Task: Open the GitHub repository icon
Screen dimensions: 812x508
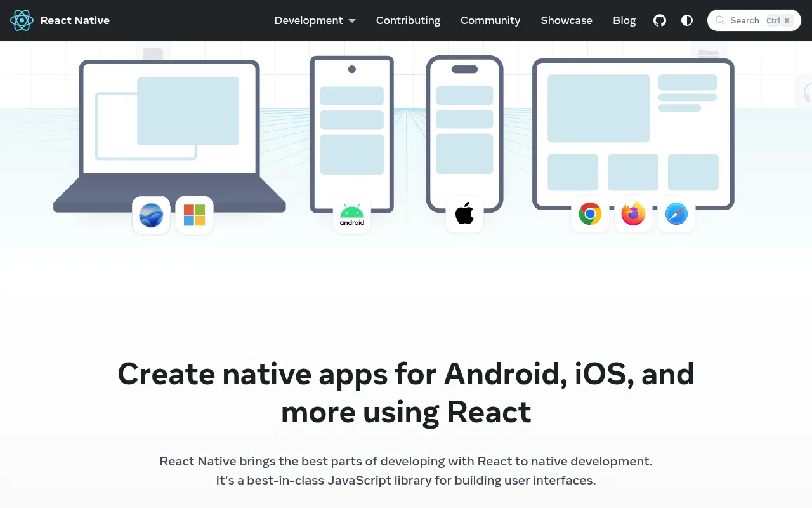Action: 660,20
